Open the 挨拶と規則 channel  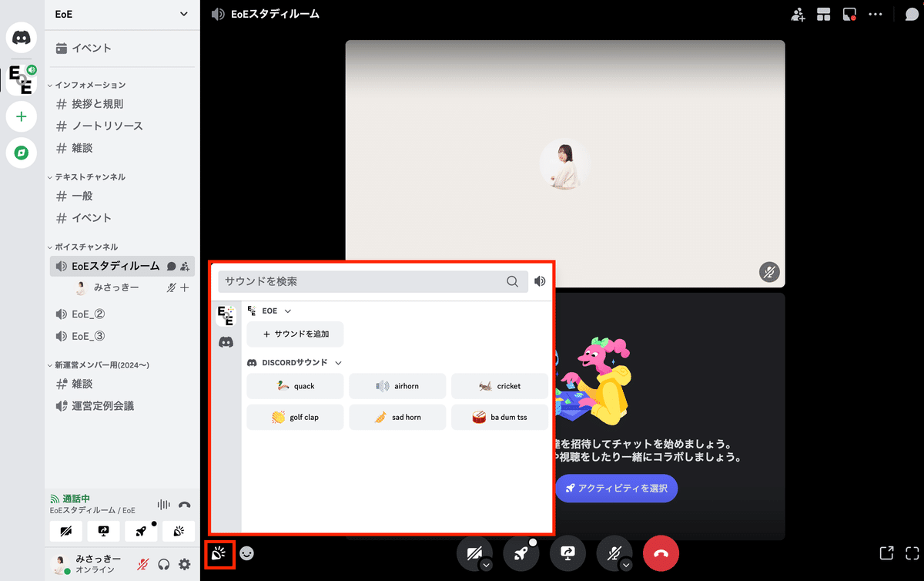(122, 103)
